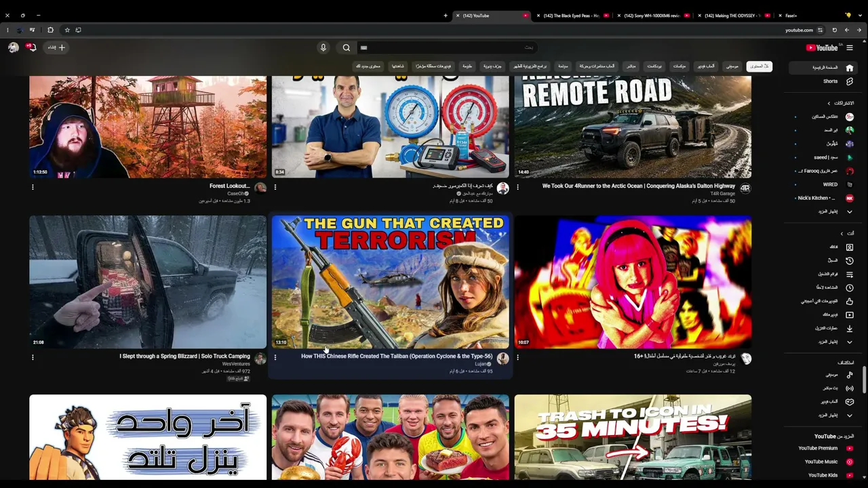
Task: Click the YouTube logo in the header
Action: click(x=822, y=47)
